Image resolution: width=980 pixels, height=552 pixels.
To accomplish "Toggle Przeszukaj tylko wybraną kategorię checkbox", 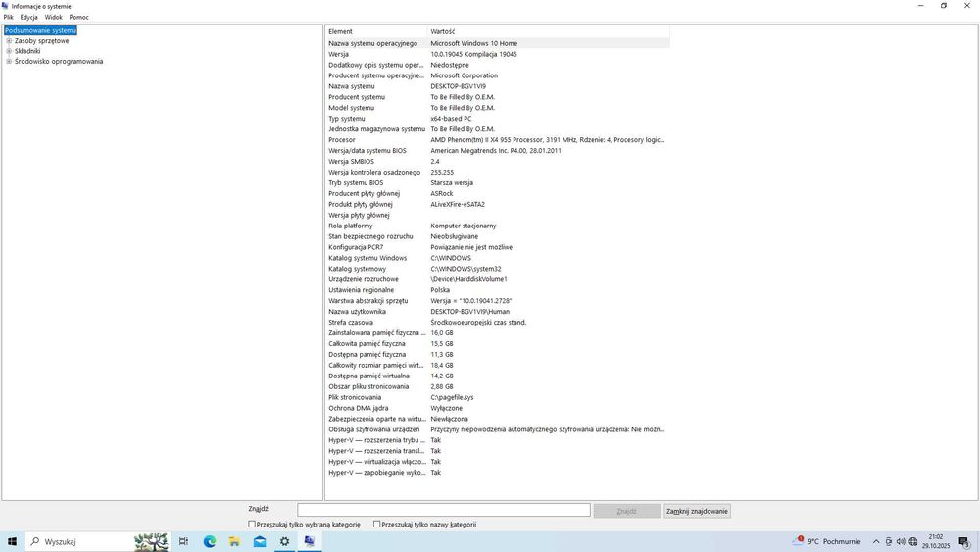I will pos(252,524).
